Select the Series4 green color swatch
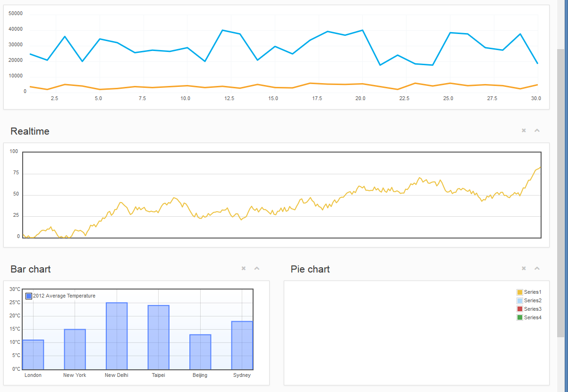568x392 pixels. [x=520, y=317]
